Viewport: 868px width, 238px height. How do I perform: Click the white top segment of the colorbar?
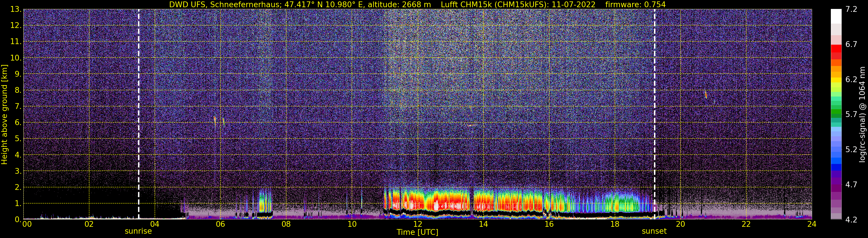pyautogui.click(x=836, y=16)
